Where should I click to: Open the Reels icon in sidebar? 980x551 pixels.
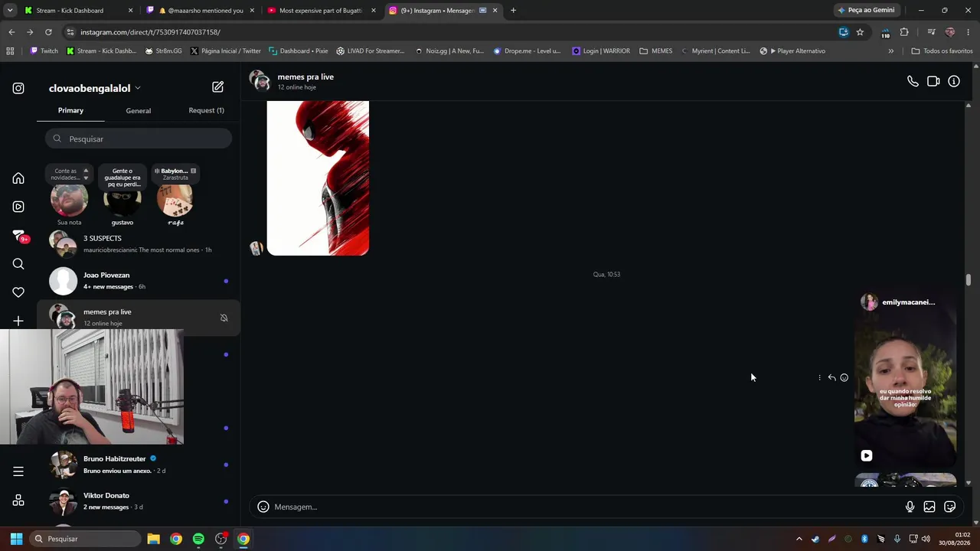click(x=18, y=207)
